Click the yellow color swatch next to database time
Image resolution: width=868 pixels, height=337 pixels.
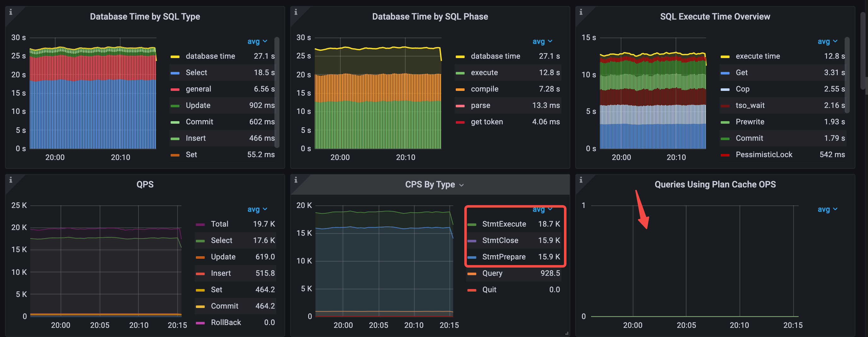[176, 56]
